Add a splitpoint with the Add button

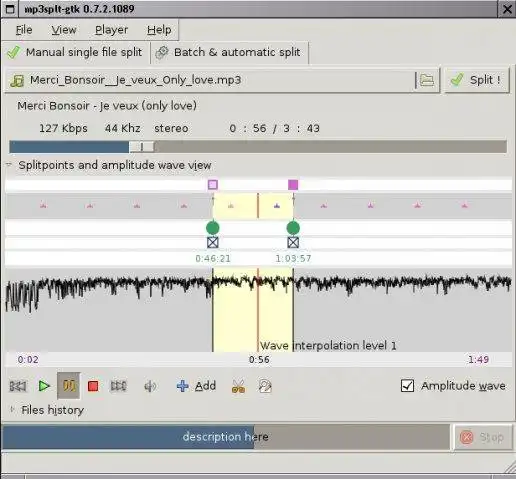[196, 386]
